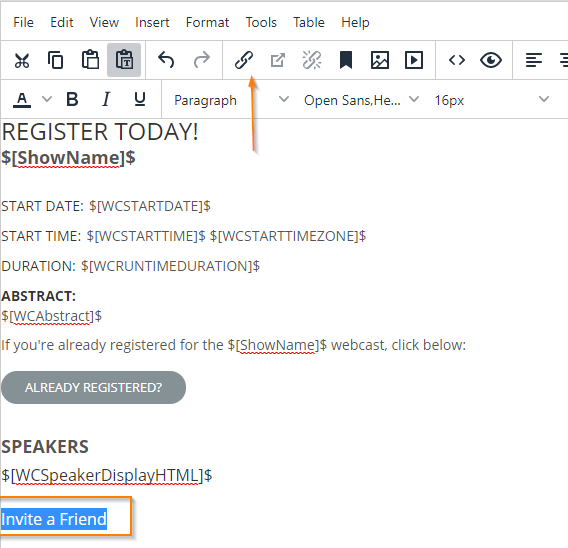Open the Open Sans font family dropdown
The width and height of the screenshot is (568, 548).
point(361,100)
